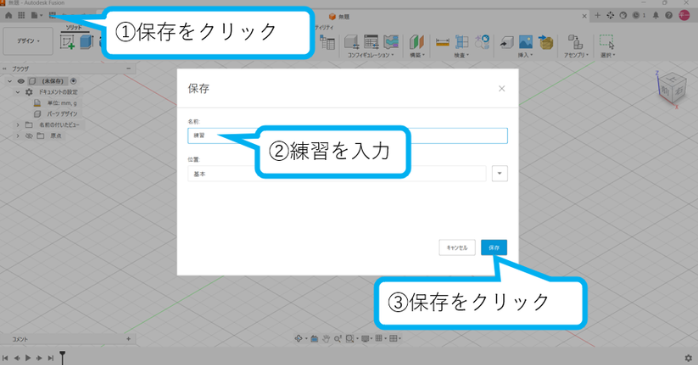Select the 単位: mm, g tree item

pyautogui.click(x=62, y=103)
